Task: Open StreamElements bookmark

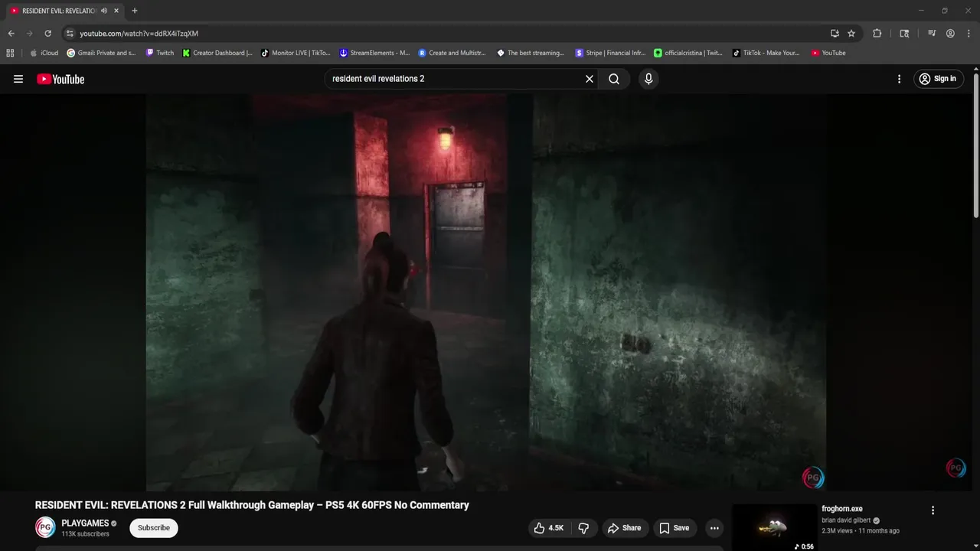Action: click(x=375, y=53)
